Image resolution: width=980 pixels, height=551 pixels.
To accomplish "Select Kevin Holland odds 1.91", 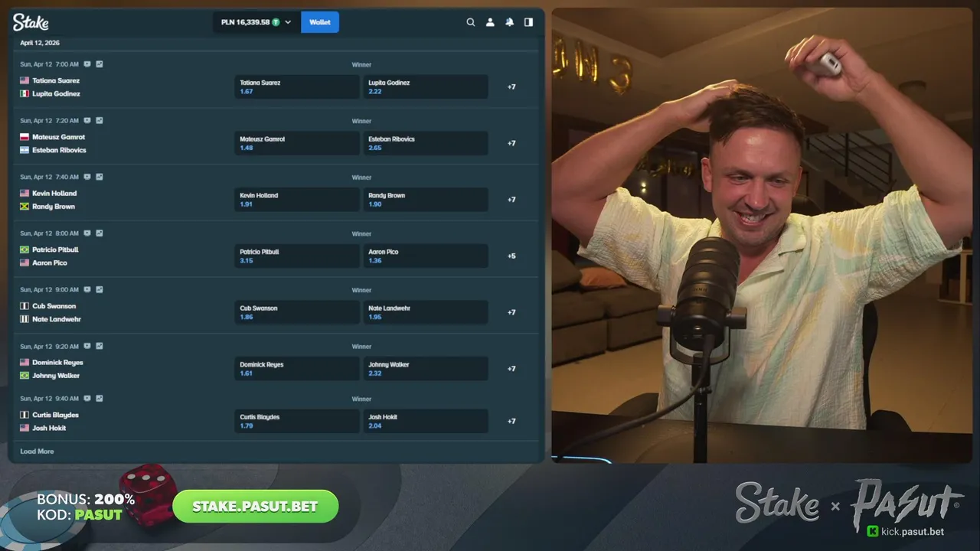I will tap(297, 200).
